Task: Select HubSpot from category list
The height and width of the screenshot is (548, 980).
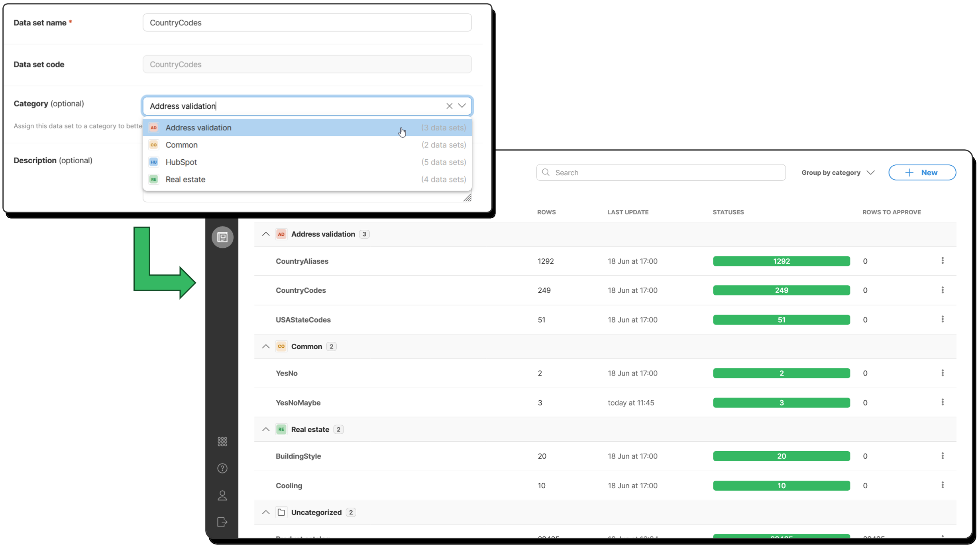Action: (307, 162)
